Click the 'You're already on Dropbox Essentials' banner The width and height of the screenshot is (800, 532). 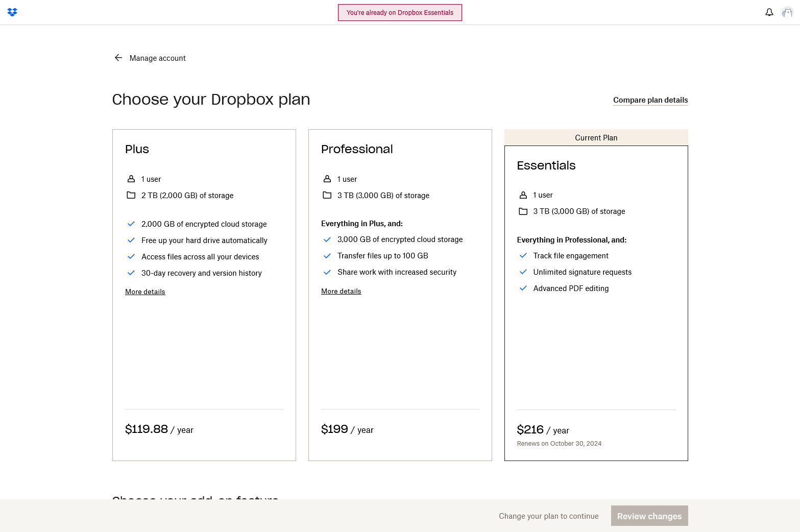(x=400, y=12)
